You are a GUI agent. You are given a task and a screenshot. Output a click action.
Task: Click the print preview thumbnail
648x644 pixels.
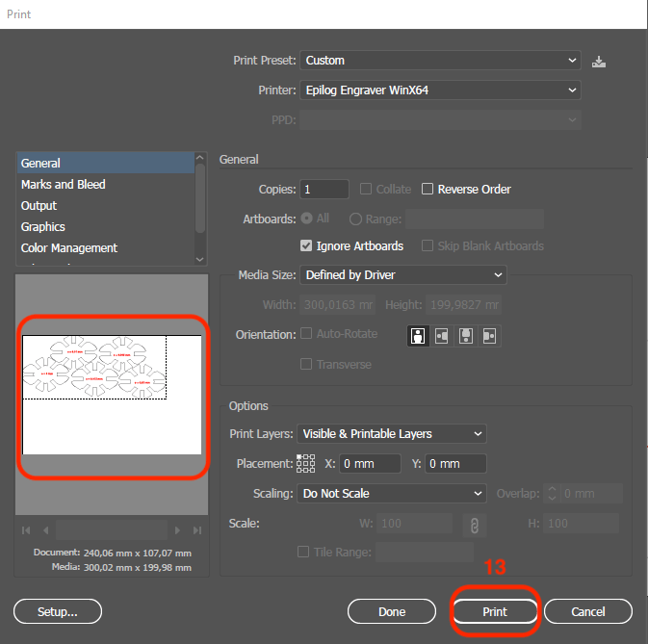(x=112, y=395)
